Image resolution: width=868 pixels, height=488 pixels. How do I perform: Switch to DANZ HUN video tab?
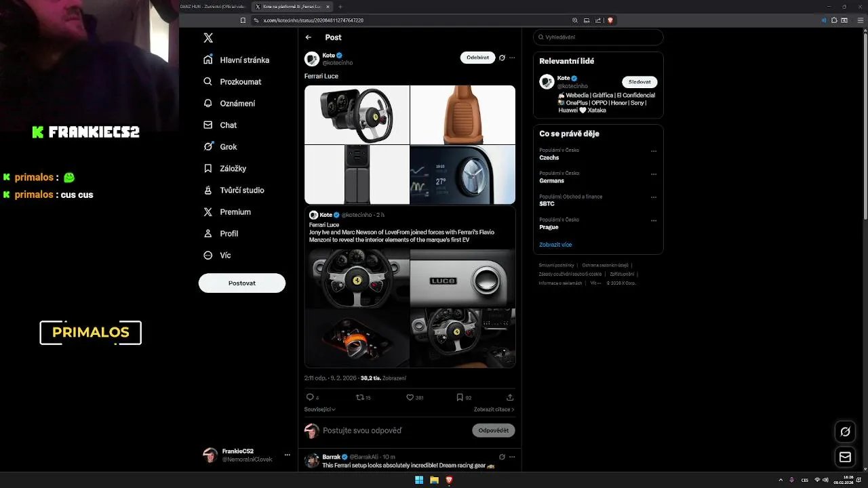point(214,6)
